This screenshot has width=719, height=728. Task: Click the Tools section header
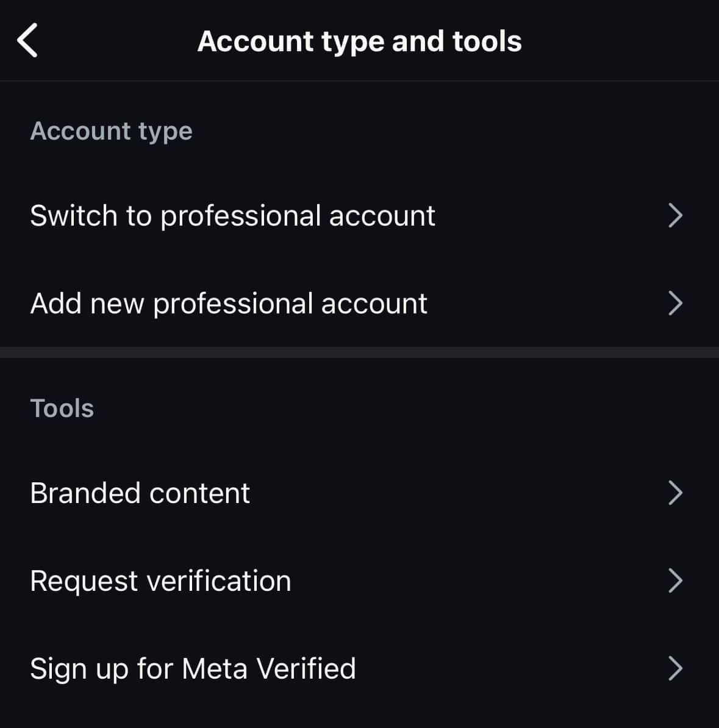coord(62,409)
